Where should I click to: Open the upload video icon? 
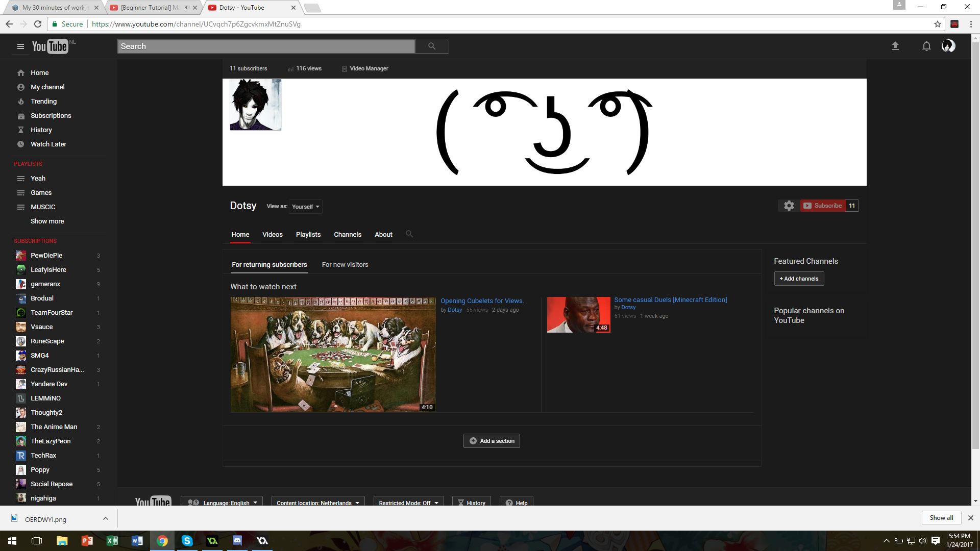895,46
